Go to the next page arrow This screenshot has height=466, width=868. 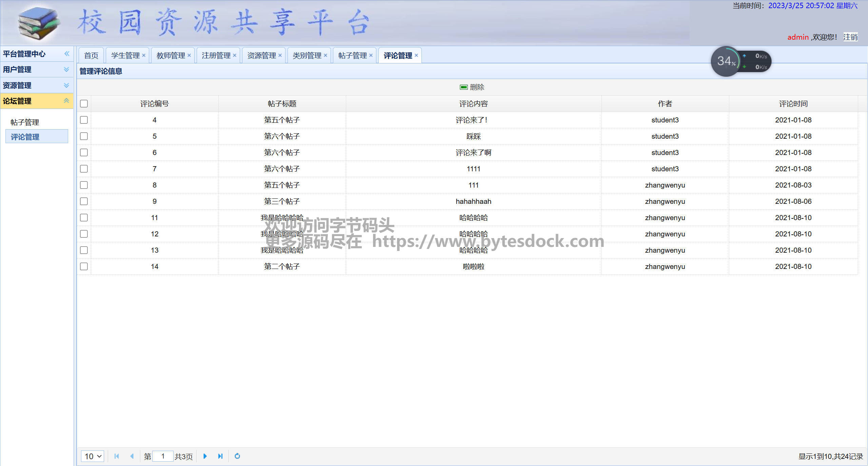pos(205,456)
